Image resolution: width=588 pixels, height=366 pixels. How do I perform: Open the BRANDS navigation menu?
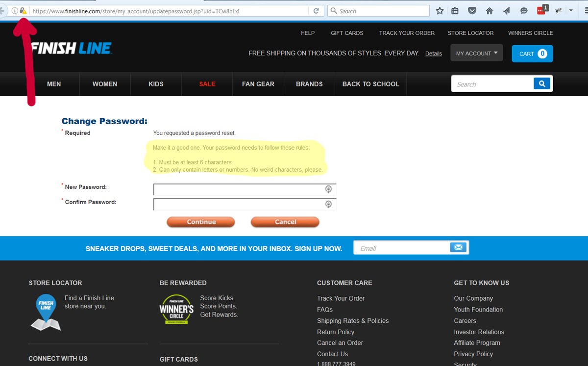pos(309,84)
